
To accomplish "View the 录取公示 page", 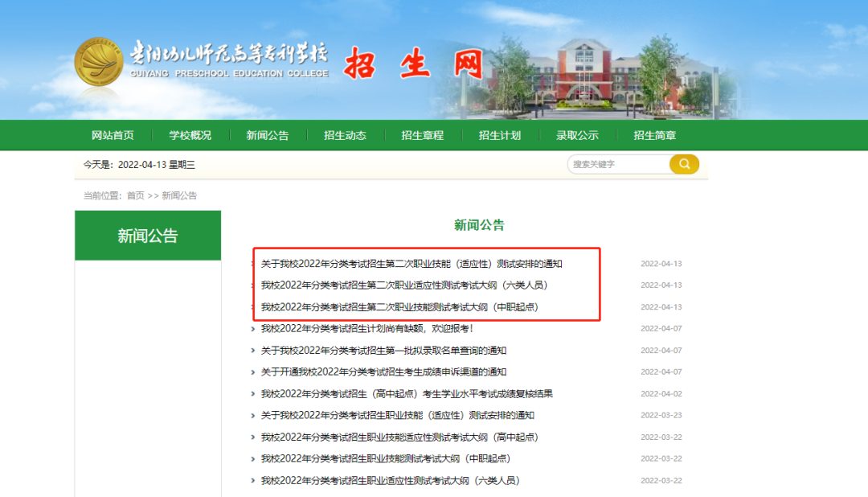I will pyautogui.click(x=577, y=135).
